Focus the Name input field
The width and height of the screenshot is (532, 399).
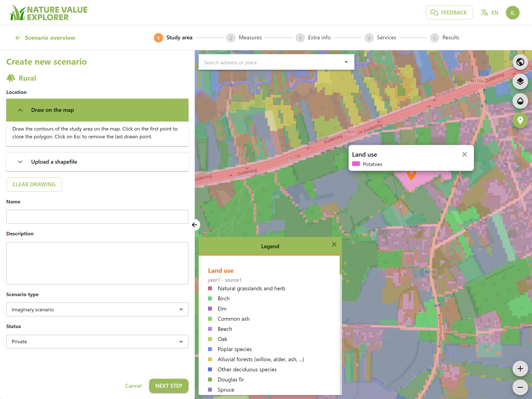pyautogui.click(x=97, y=217)
